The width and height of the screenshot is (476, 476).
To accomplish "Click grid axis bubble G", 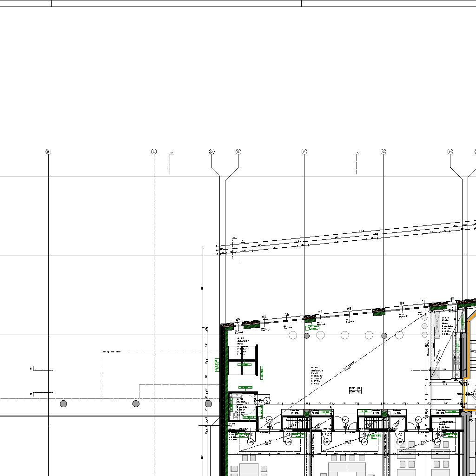I will 383,152.
